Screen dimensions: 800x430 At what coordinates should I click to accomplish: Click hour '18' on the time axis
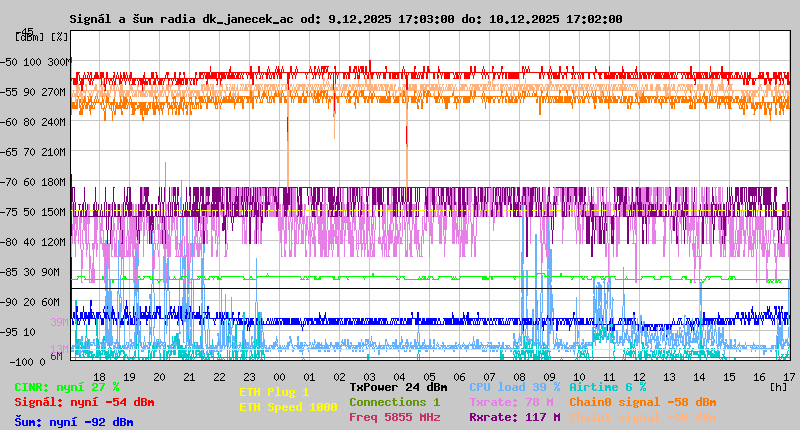[x=99, y=377]
